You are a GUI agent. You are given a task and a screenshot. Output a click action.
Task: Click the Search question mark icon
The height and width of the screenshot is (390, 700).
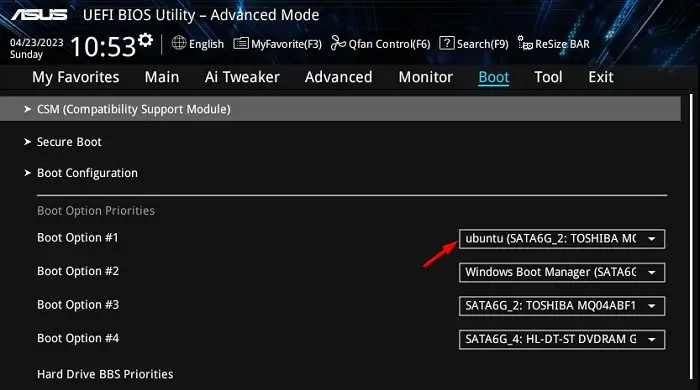click(x=446, y=43)
